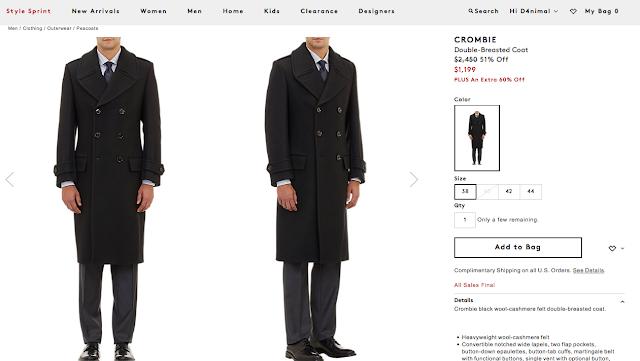Screen dimensions: 640x361
Task: Open the Clearance menu
Action: pos(319,11)
